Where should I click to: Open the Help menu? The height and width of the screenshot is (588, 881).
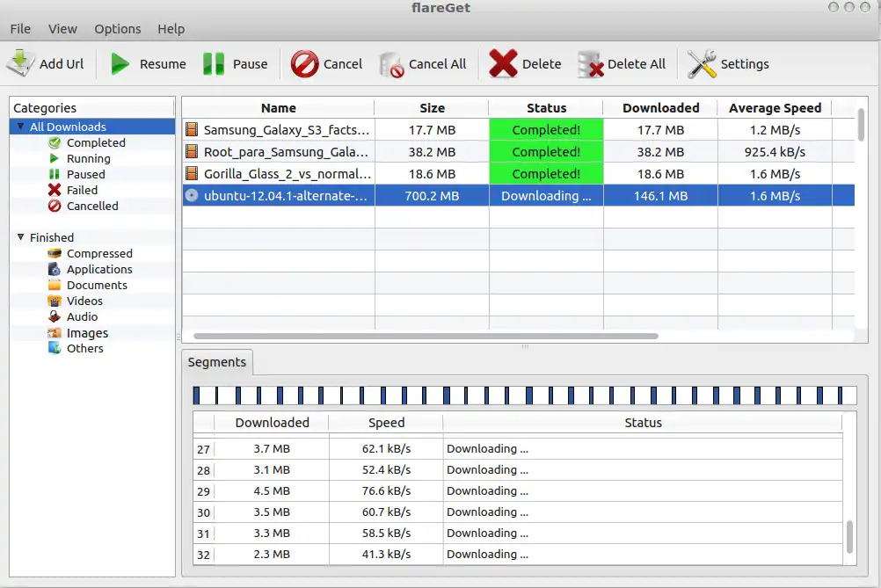coord(171,29)
